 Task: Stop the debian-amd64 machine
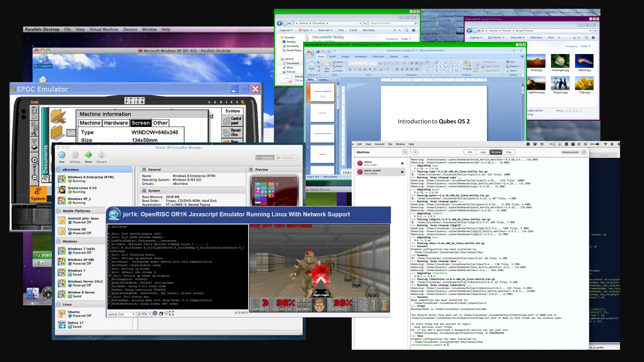tap(402, 172)
